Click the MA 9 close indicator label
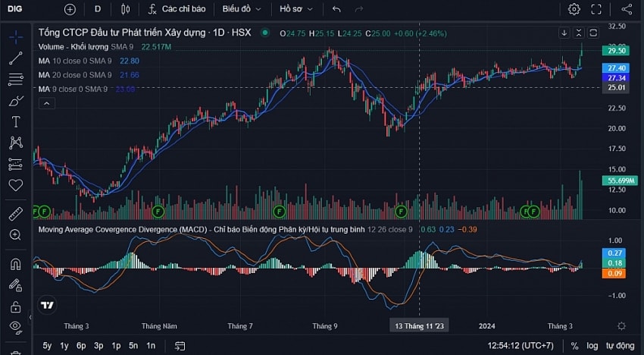Image resolution: width=644 pixels, height=355 pixels. tap(73, 89)
